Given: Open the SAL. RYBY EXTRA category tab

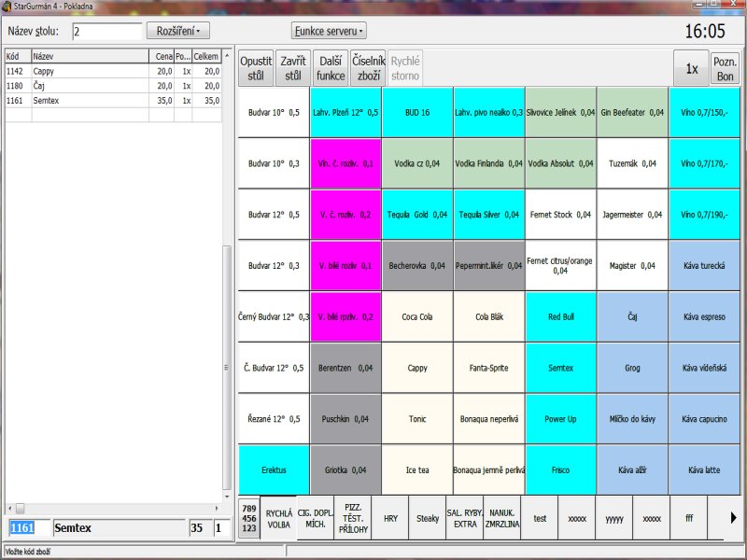Looking at the screenshot, I should point(465,518).
